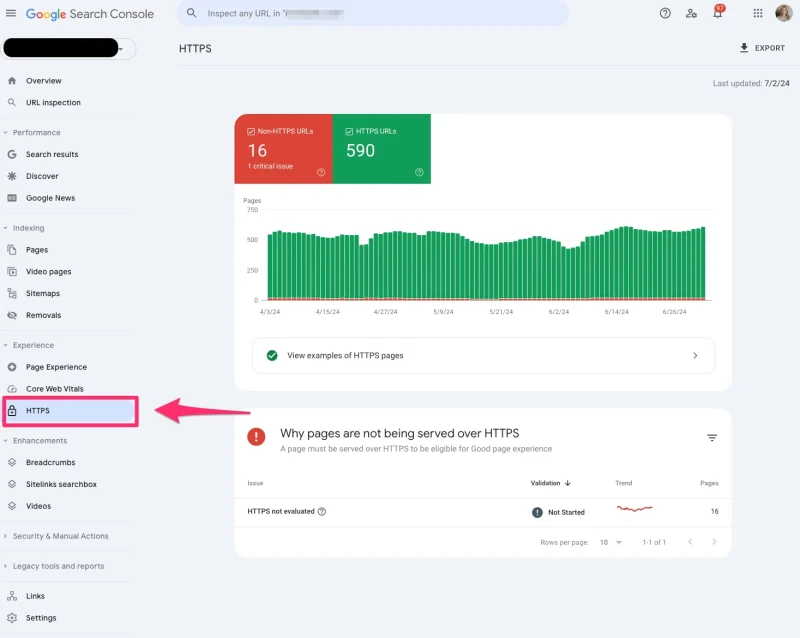Toggle the Non-HTTPS URLs checkbox
This screenshot has height=638, width=800.
point(251,132)
